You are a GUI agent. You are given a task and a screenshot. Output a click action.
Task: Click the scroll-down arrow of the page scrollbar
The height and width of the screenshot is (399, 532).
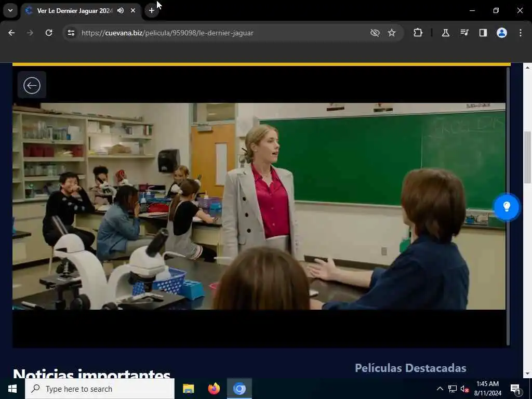[527, 374]
